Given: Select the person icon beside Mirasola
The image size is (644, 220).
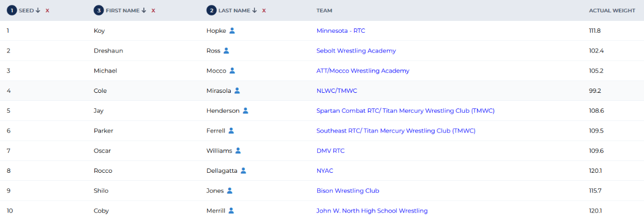Looking at the screenshot, I should [237, 91].
